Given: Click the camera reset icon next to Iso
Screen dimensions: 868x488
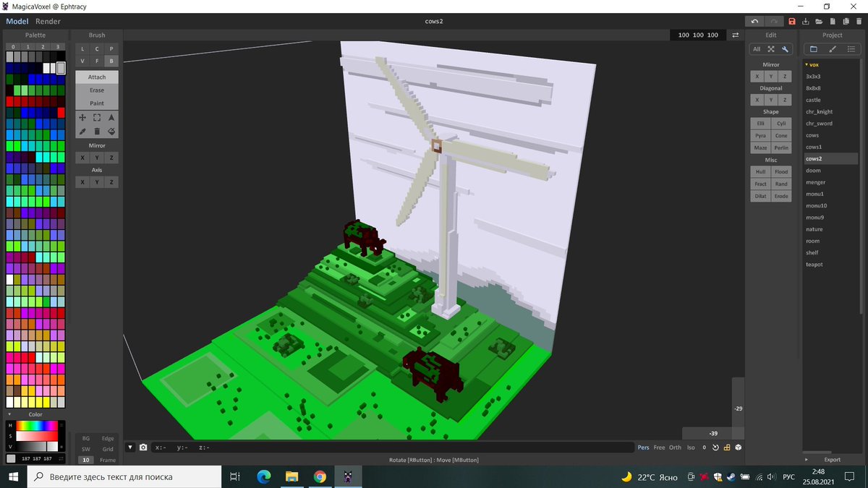Looking at the screenshot, I should tap(715, 448).
